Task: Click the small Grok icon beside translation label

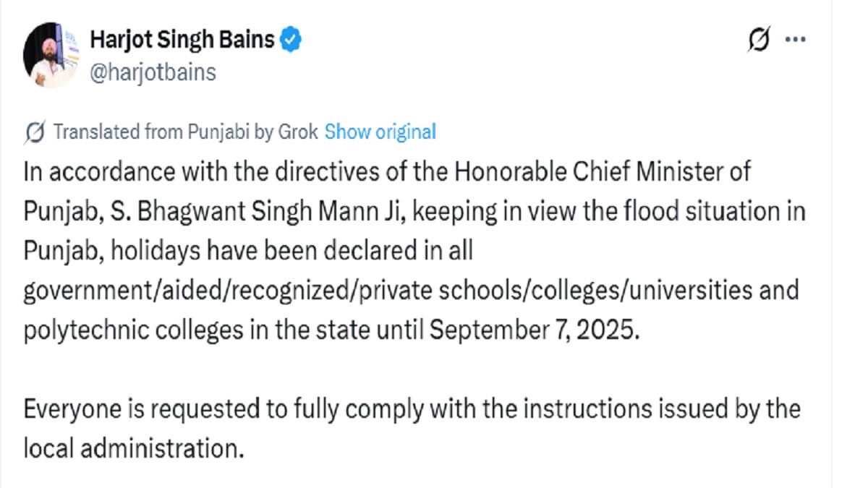Action: click(x=34, y=132)
